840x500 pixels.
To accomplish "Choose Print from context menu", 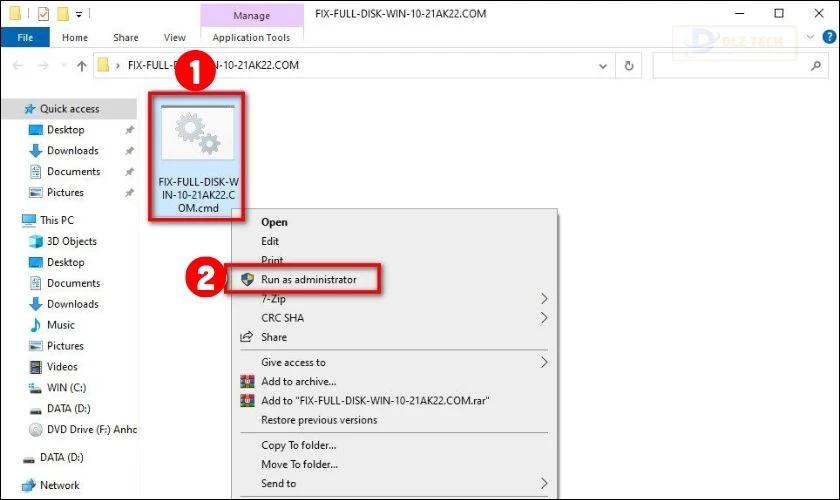I will (x=272, y=260).
